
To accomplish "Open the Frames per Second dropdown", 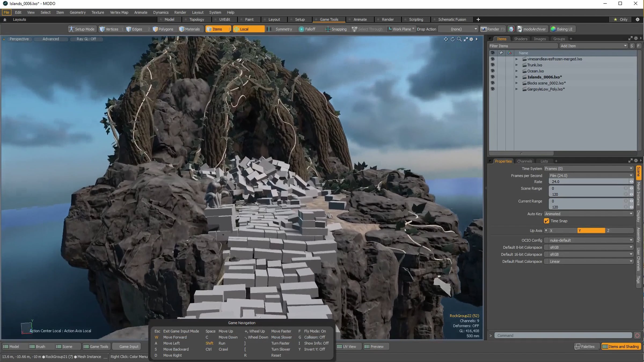I will coord(591,176).
